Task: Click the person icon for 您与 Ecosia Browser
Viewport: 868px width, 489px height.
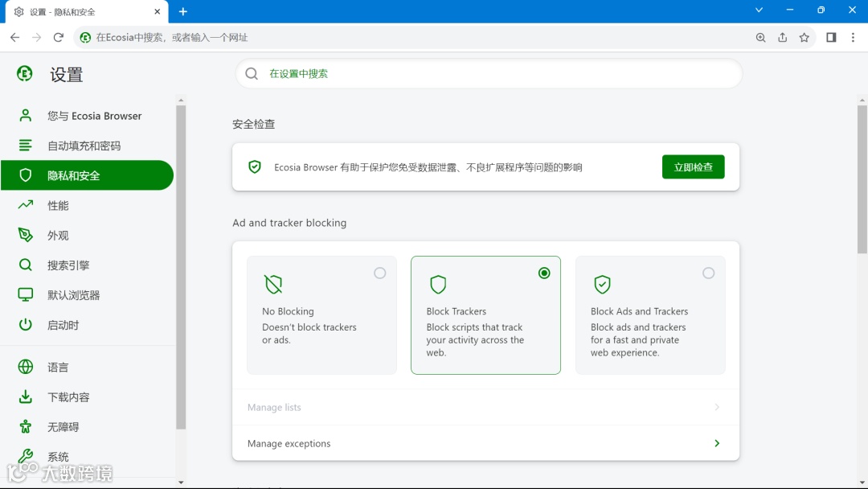Action: (26, 115)
